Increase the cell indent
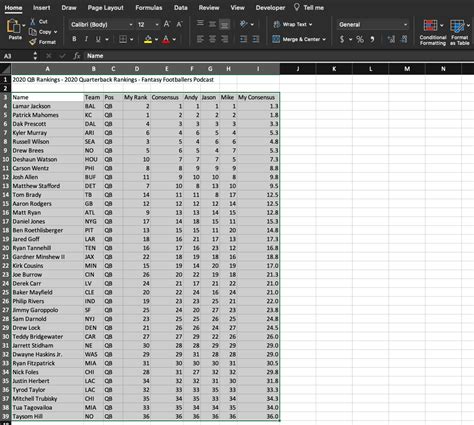The height and width of the screenshot is (425, 474). (x=256, y=39)
